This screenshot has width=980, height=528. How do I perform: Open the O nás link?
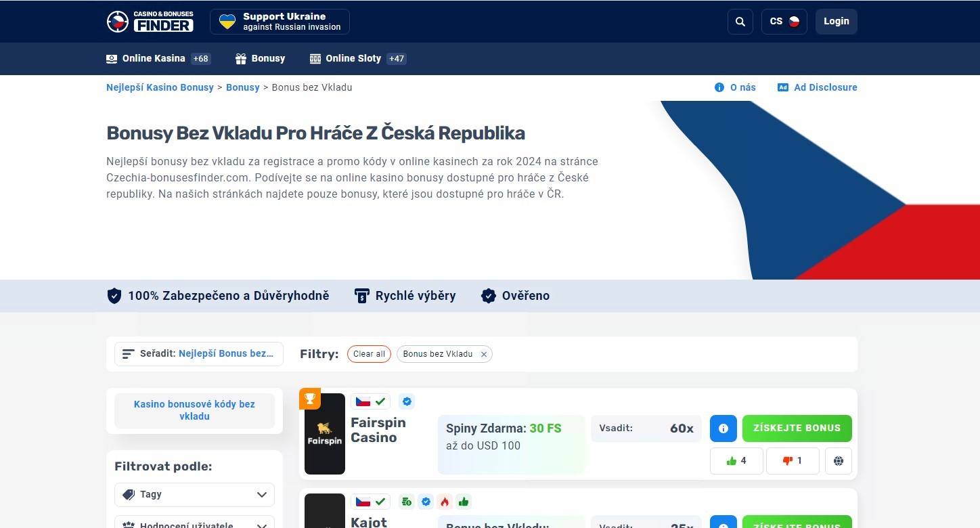point(735,87)
